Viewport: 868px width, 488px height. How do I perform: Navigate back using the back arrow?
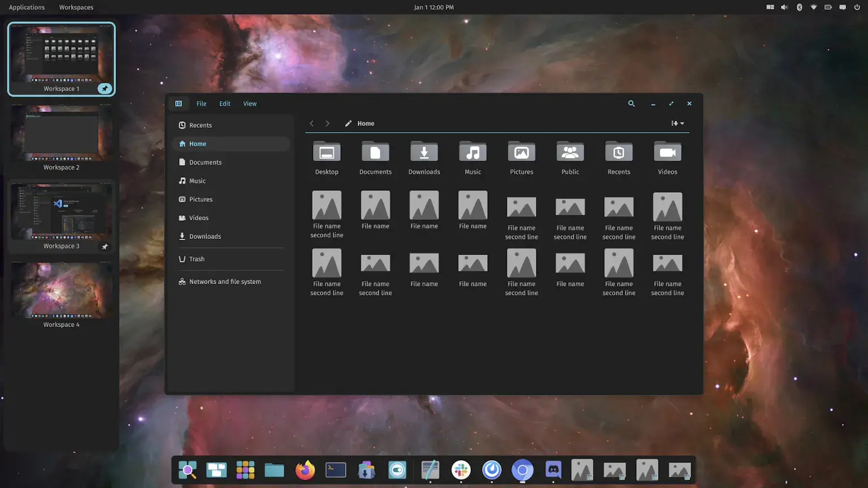click(x=311, y=123)
